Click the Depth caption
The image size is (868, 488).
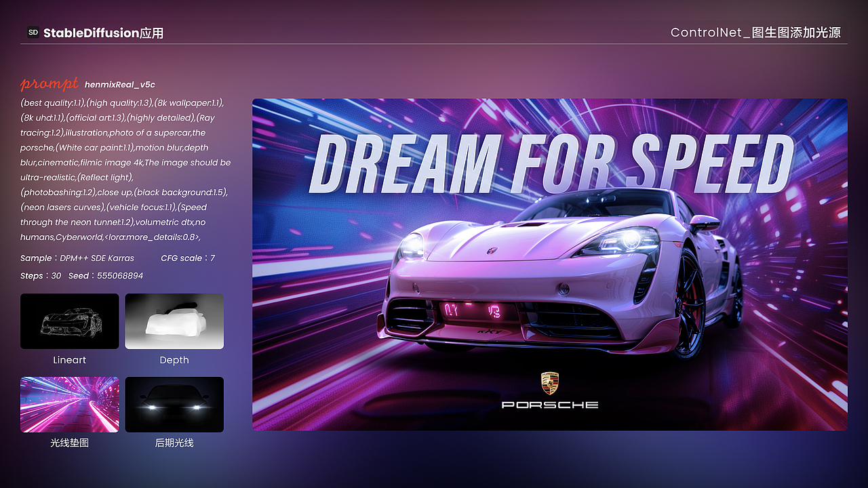pos(174,360)
